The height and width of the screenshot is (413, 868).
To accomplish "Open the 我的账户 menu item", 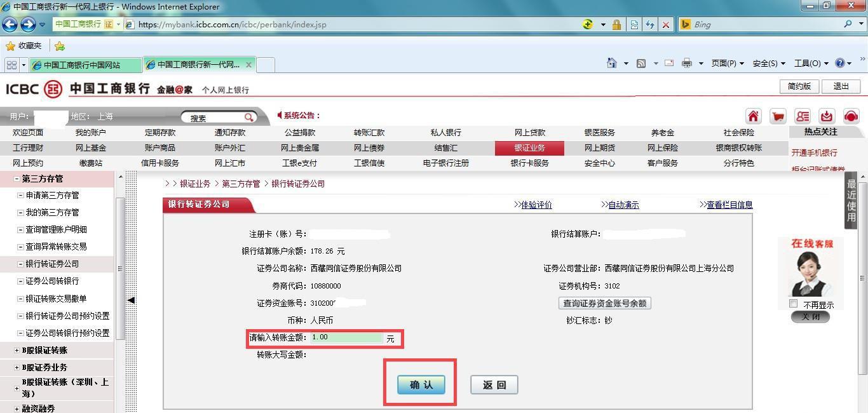I will (x=91, y=133).
